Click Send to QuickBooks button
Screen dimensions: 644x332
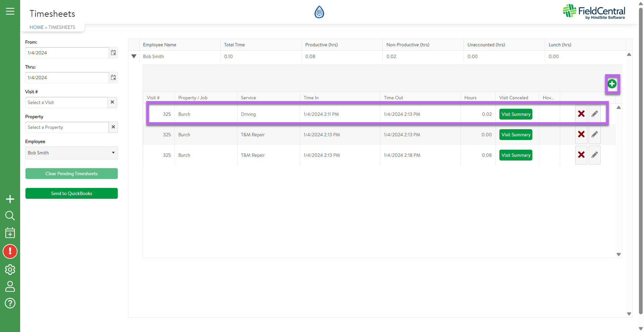[x=71, y=193]
